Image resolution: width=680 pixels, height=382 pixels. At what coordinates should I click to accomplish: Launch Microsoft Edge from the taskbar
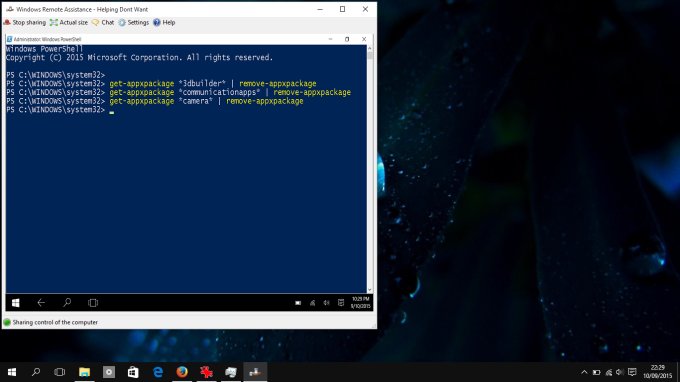coord(158,372)
